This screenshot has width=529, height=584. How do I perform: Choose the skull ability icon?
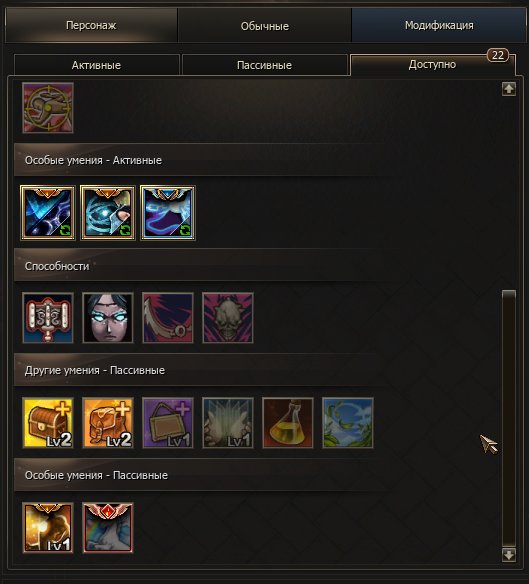[228, 318]
